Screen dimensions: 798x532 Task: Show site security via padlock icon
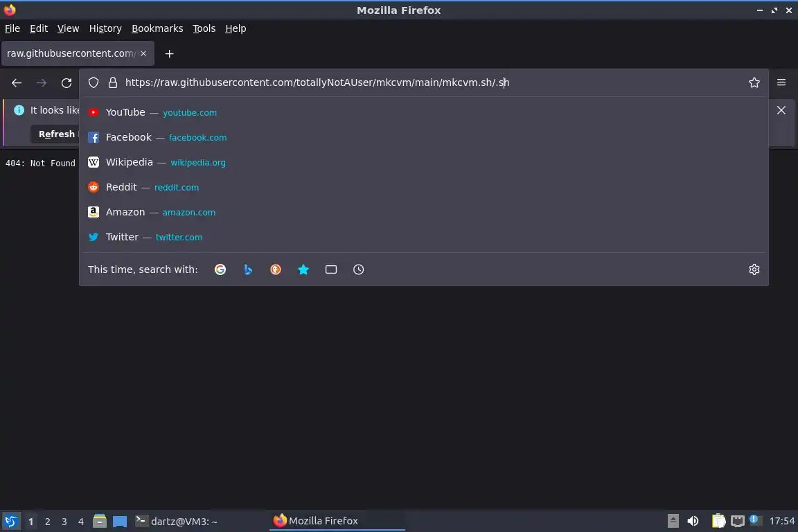112,82
